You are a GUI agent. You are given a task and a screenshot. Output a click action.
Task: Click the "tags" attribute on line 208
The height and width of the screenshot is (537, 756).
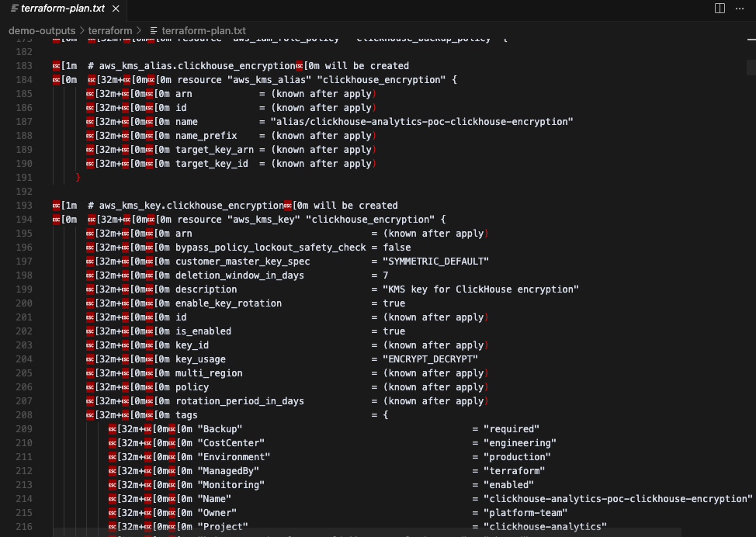click(186, 415)
